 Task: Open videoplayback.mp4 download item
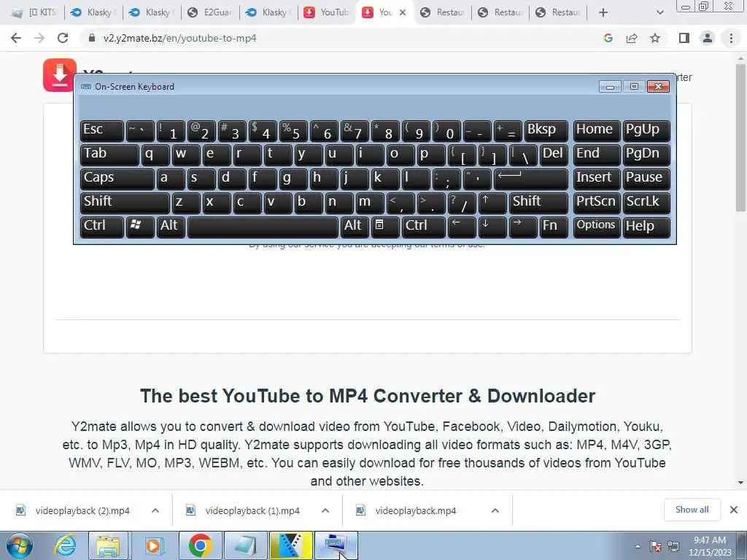coord(414,510)
